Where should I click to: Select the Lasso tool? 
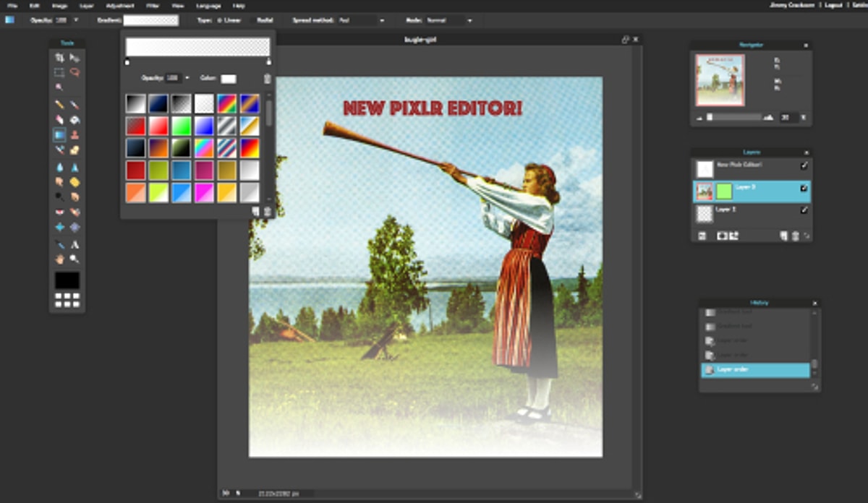click(x=75, y=72)
